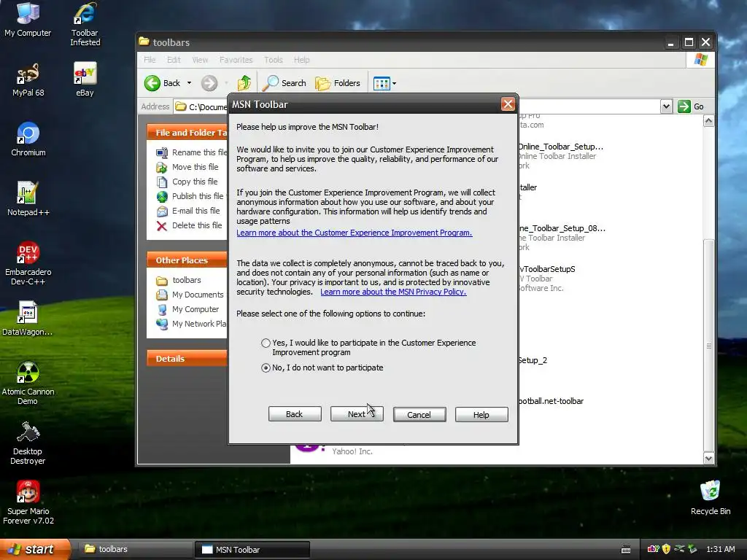Screen dimensions: 747x560
Task: Open DataWagon desktop file
Action: pos(28,319)
